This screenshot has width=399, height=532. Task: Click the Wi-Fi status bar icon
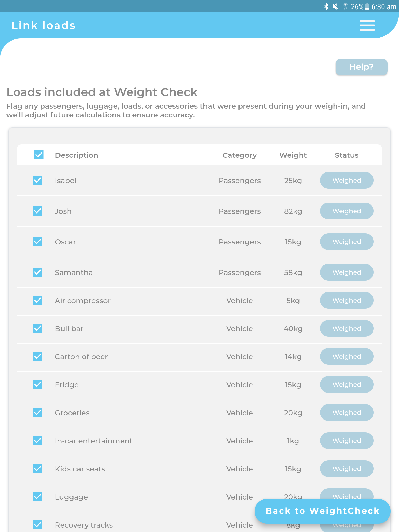[x=345, y=6]
